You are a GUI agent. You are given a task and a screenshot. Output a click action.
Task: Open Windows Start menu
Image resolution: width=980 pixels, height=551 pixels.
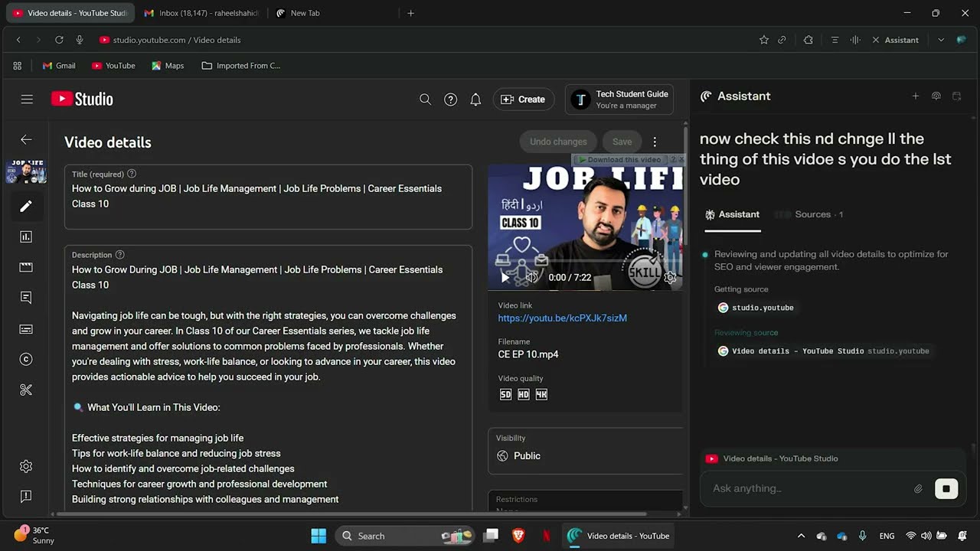pyautogui.click(x=318, y=536)
